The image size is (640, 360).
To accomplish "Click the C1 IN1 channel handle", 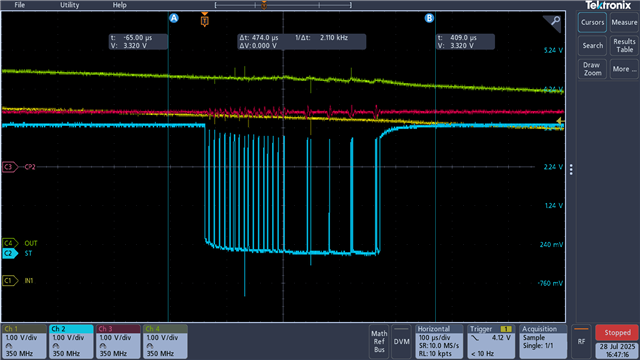I will point(10,280).
